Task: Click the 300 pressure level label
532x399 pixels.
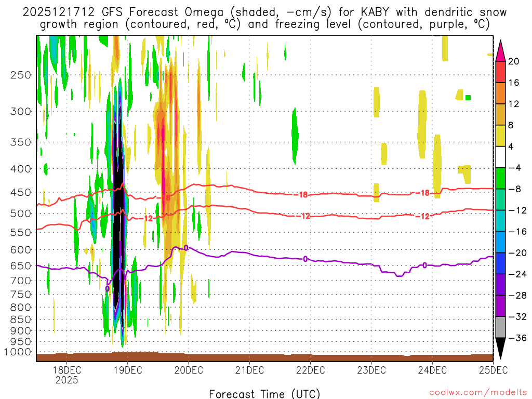Action: (21, 111)
